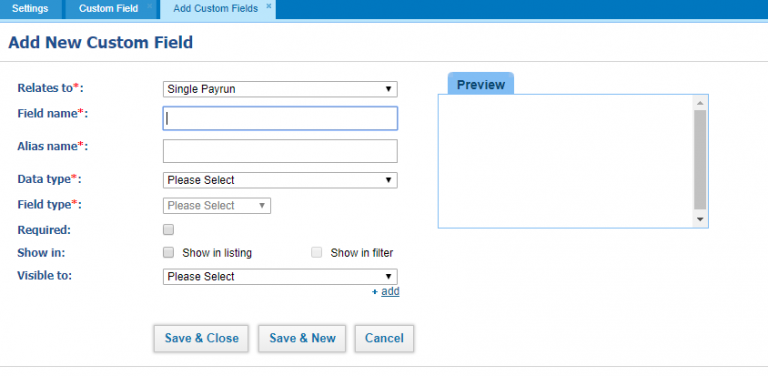Click the Cancel button

[384, 338]
